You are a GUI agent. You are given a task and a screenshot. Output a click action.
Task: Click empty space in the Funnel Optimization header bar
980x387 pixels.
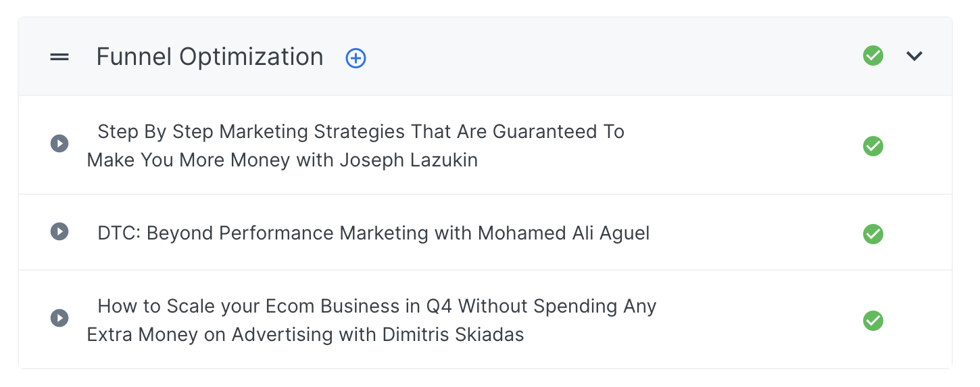click(x=608, y=57)
